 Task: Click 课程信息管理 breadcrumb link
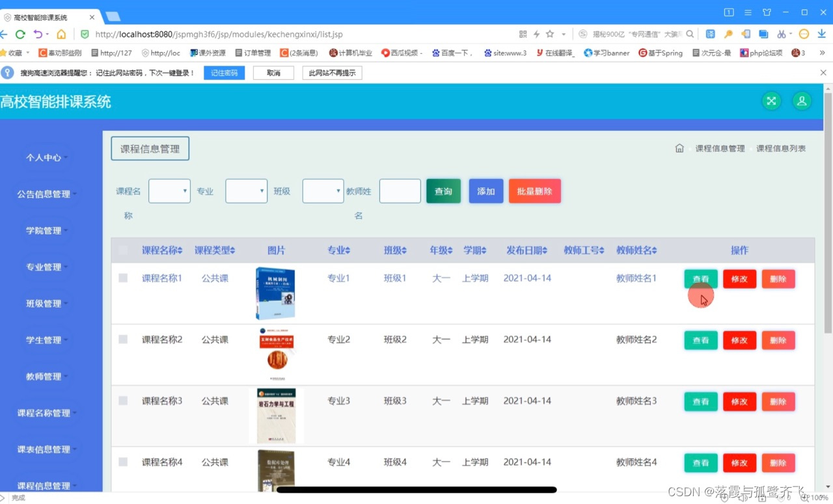point(720,148)
